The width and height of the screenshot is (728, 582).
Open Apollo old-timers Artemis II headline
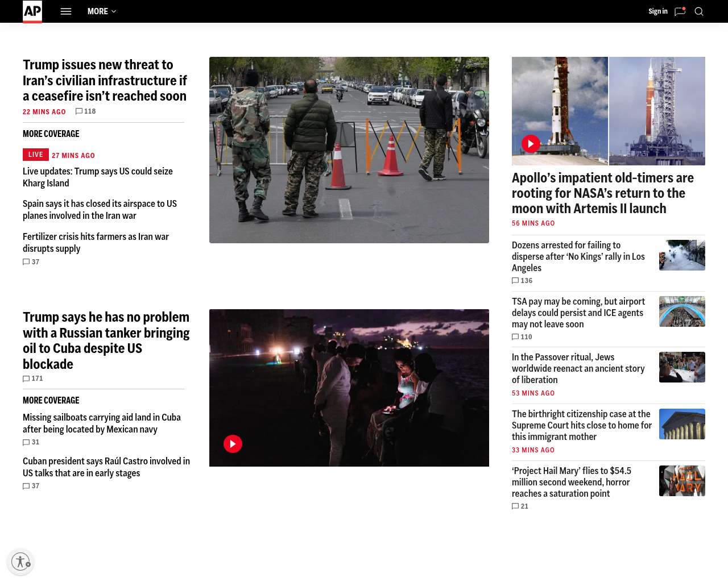tap(603, 193)
